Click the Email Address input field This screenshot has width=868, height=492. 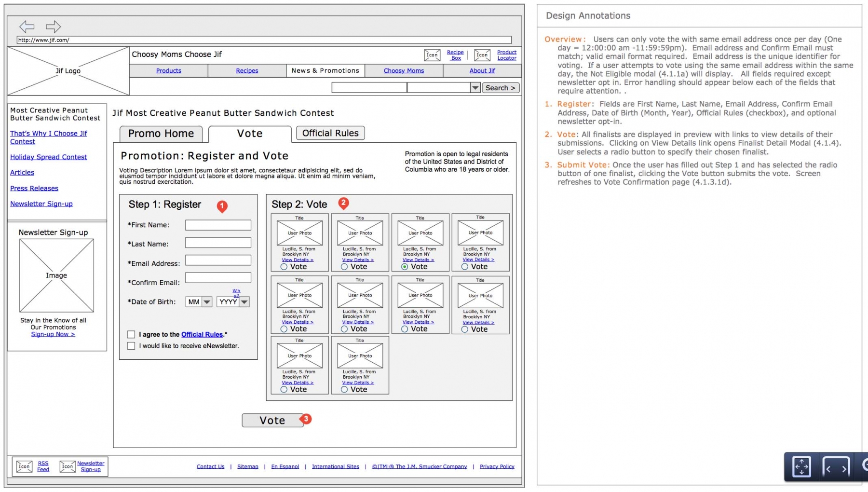218,260
